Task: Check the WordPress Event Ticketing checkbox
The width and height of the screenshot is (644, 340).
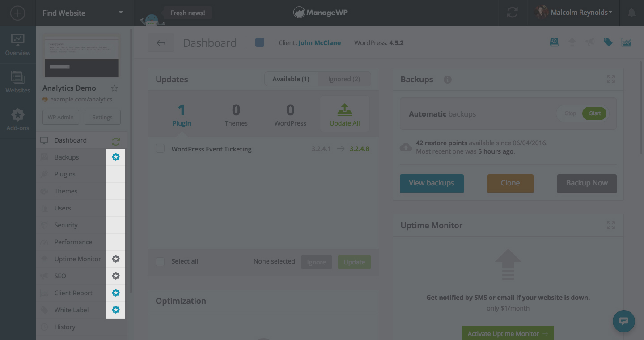Action: (x=160, y=149)
